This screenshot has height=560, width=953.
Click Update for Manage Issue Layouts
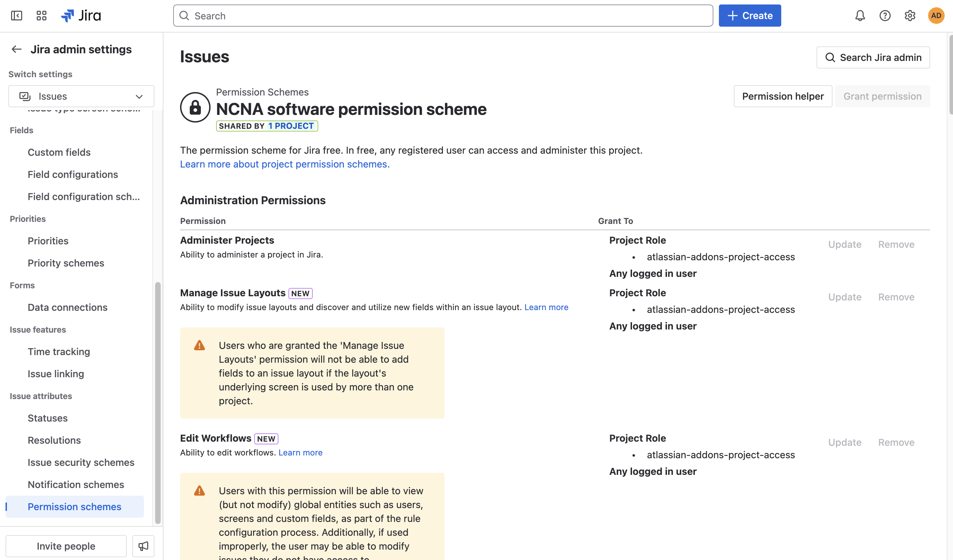pos(845,297)
